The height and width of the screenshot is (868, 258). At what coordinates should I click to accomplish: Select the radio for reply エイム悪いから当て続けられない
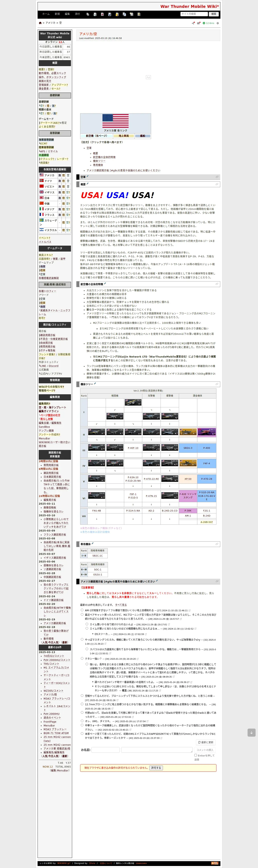[87, 624]
